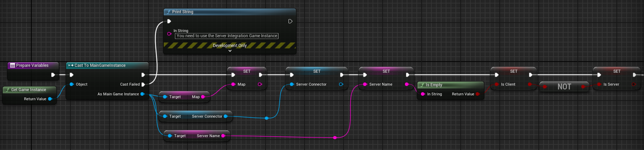Image resolution: width=644 pixels, height=150 pixels.
Task: Click the Development Only banner on Print String
Action: click(230, 46)
